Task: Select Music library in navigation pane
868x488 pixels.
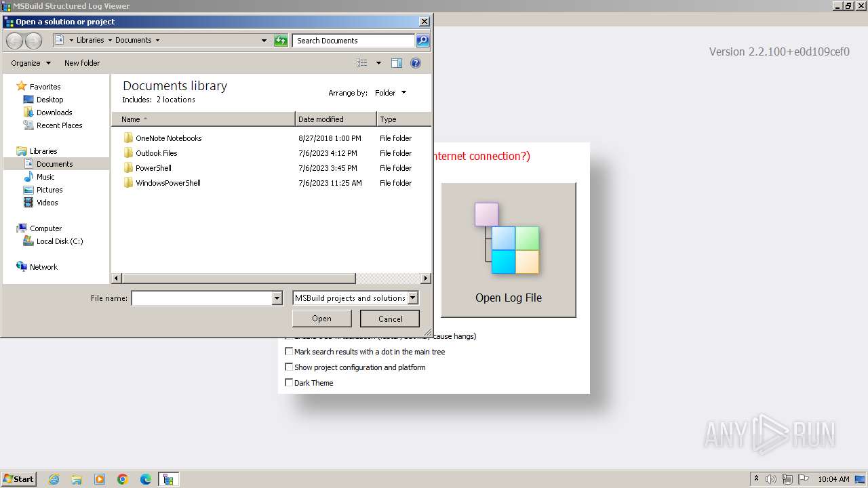Action: (45, 177)
